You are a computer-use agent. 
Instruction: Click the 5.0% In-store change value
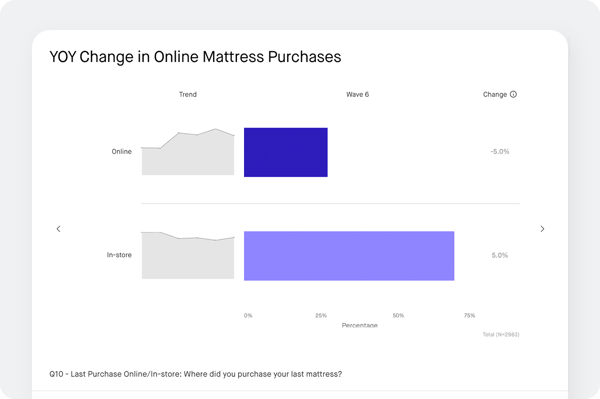500,255
